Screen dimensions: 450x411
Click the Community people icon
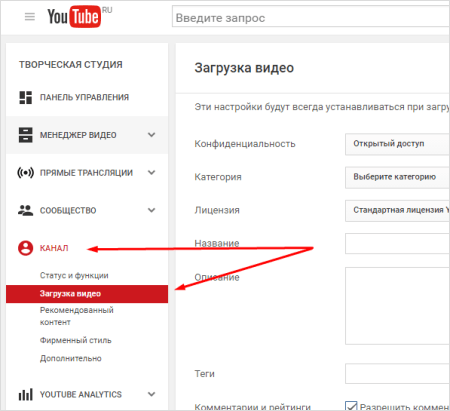click(x=25, y=210)
